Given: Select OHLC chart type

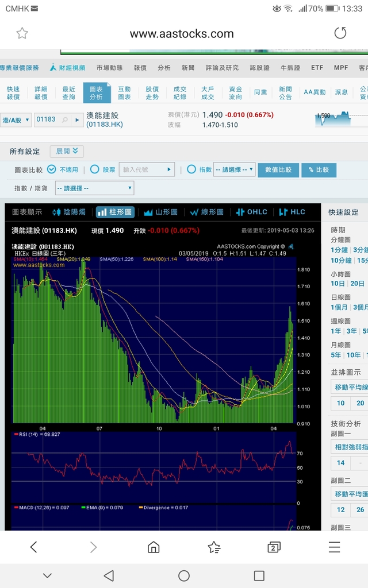Looking at the screenshot, I should 252,212.
